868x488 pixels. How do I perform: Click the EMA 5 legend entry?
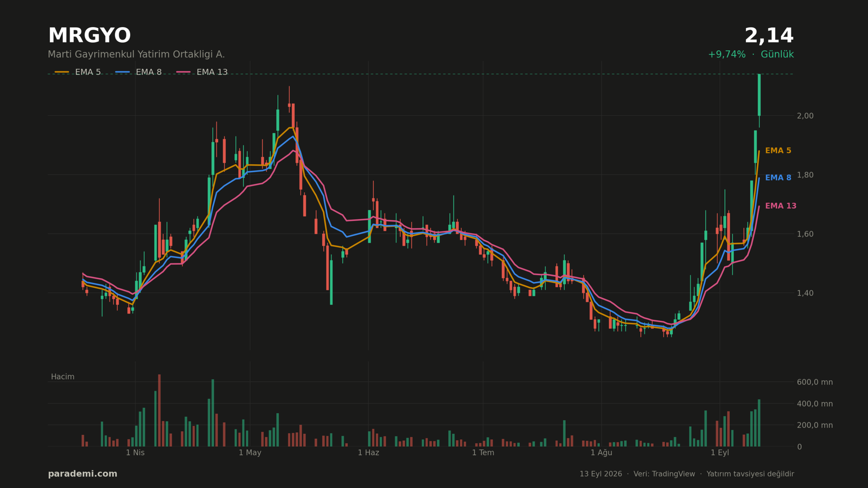pos(78,72)
